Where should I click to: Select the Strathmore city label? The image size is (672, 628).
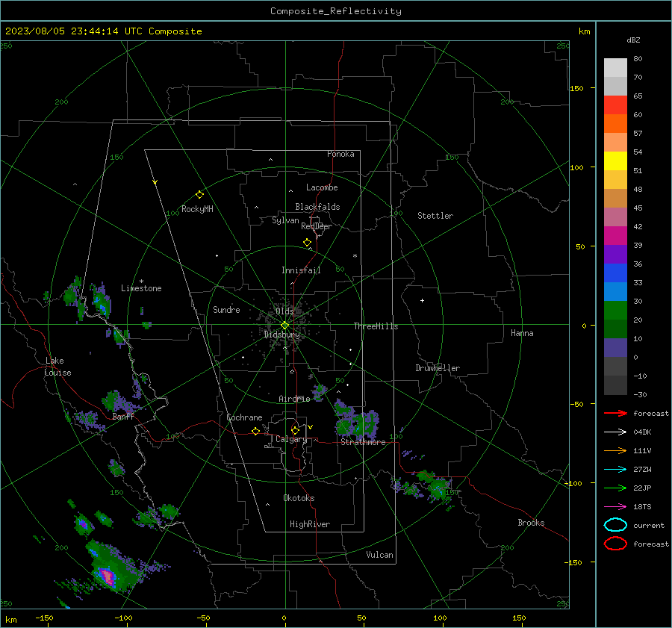363,442
